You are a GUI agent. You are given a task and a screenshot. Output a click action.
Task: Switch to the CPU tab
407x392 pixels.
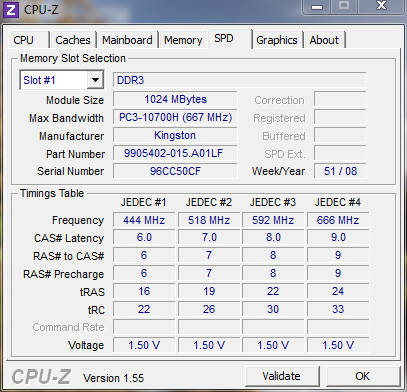coord(28,40)
